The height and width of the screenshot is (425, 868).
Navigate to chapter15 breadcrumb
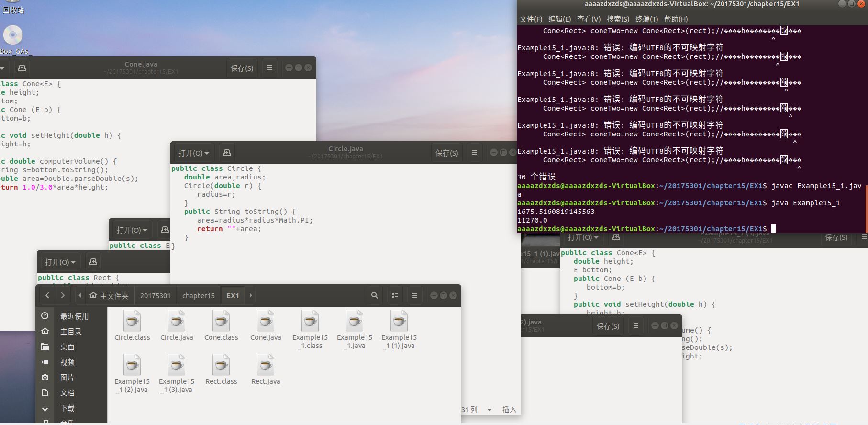[x=198, y=295]
